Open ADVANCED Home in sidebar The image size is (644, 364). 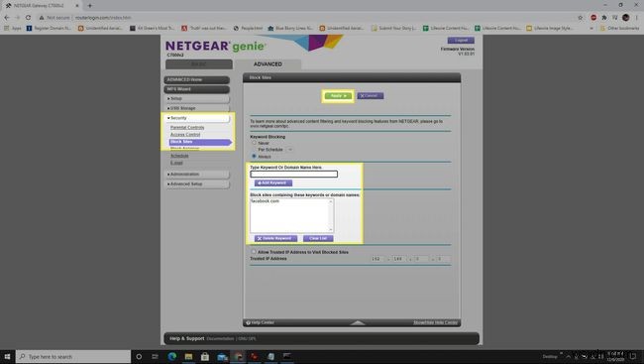pyautogui.click(x=197, y=79)
